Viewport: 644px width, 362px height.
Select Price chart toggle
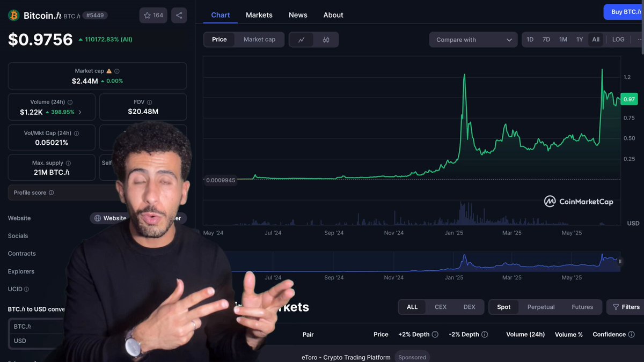click(x=219, y=40)
